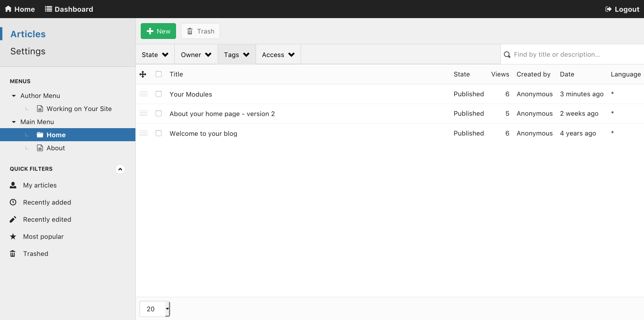The image size is (644, 320).
Task: Click the trash can icon beside Trashed
Action: [13, 254]
